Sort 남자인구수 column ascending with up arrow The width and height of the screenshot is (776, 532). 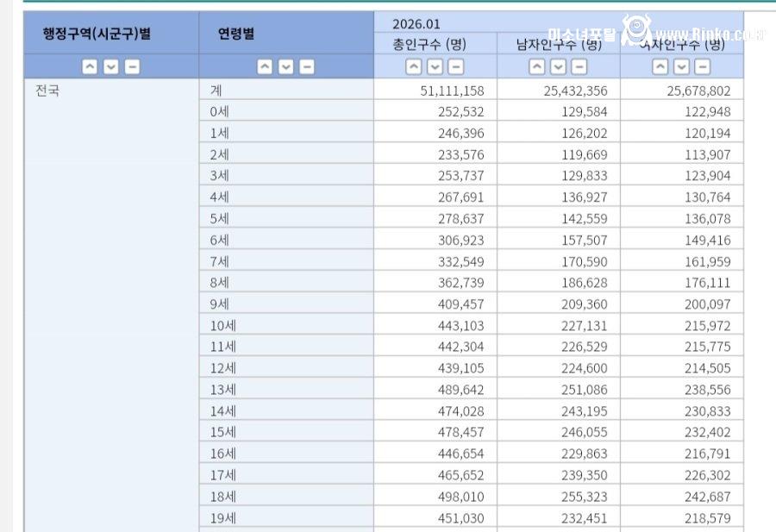(x=537, y=66)
